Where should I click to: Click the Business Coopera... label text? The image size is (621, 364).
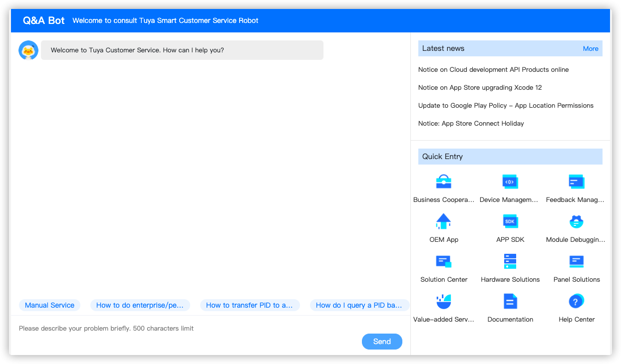pyautogui.click(x=443, y=199)
